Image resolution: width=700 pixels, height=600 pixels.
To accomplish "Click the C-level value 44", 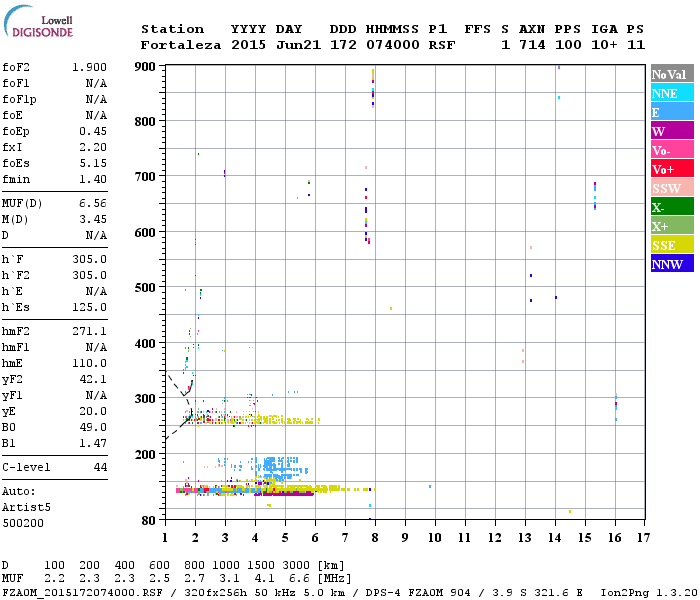I will pyautogui.click(x=100, y=467).
